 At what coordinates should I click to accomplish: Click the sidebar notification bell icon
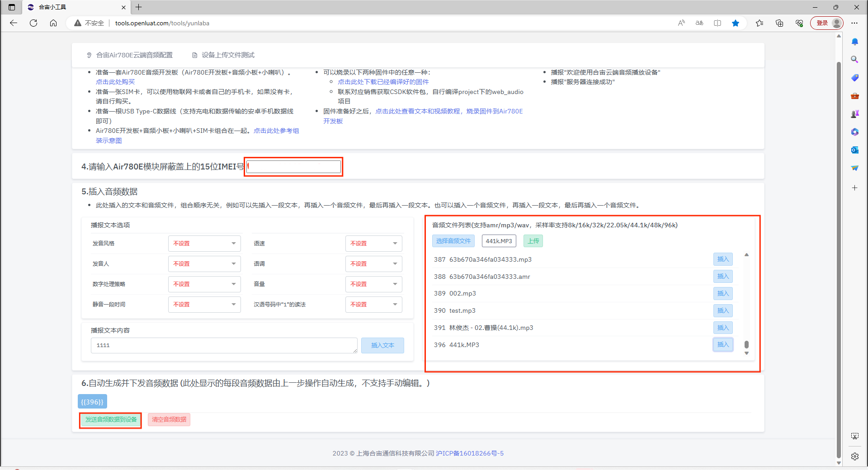pyautogui.click(x=854, y=42)
